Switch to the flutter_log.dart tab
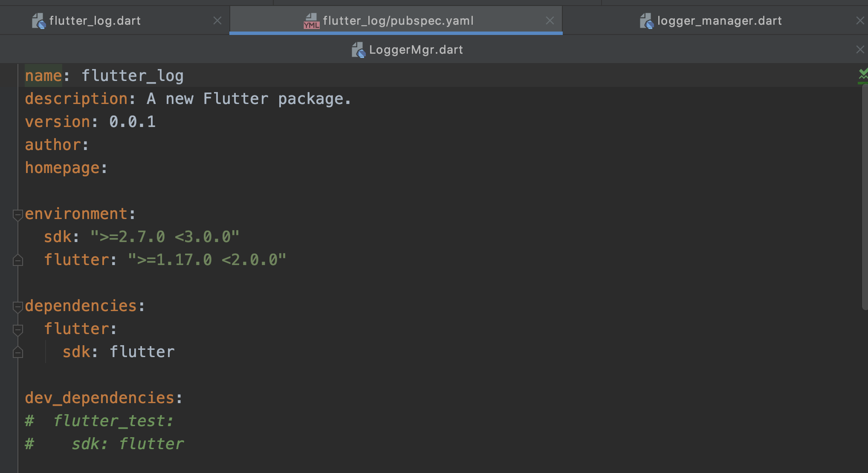 [95, 21]
